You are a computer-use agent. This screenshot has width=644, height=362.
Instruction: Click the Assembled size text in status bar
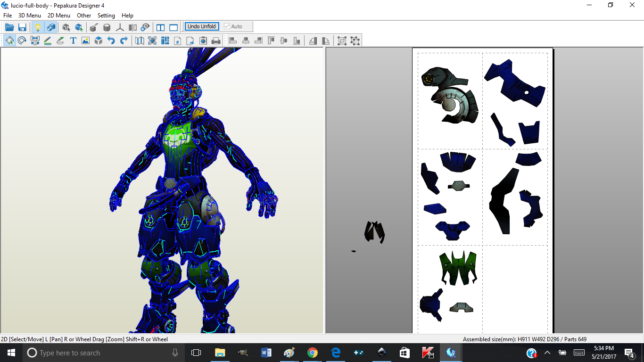point(525,339)
